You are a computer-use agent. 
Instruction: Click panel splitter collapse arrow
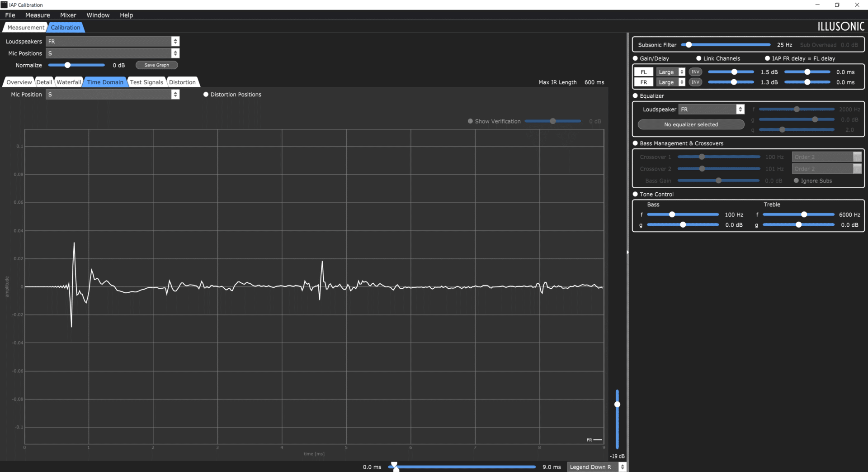(627, 252)
